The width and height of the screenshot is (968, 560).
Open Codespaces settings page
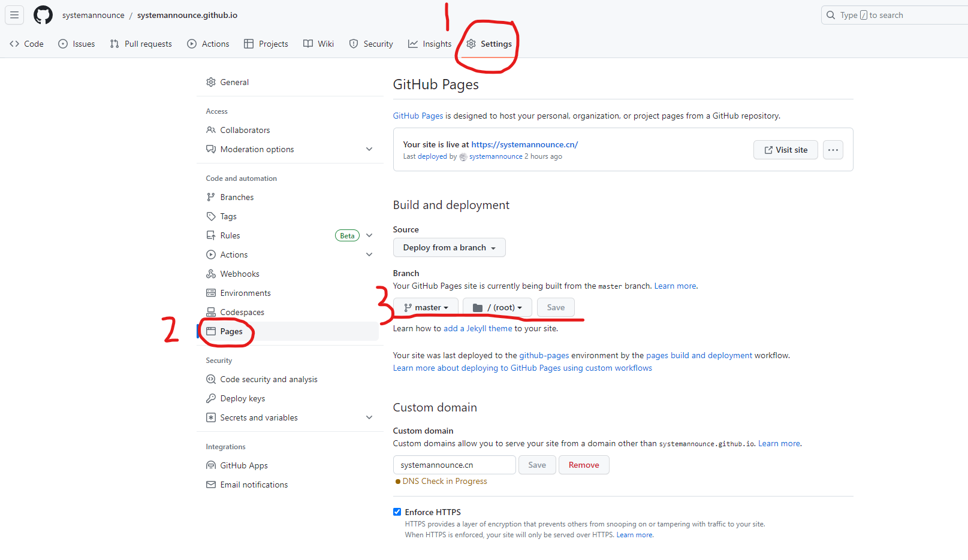click(x=290, y=312)
